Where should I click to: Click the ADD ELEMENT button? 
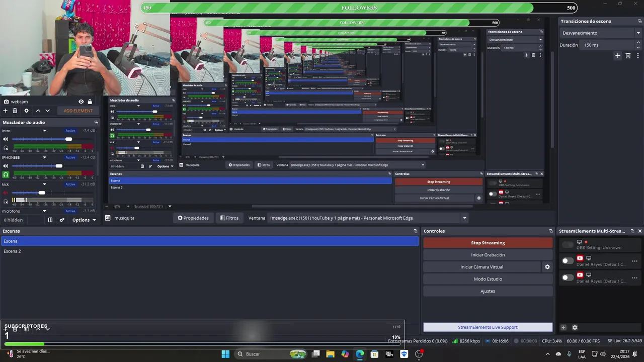pyautogui.click(x=78, y=111)
